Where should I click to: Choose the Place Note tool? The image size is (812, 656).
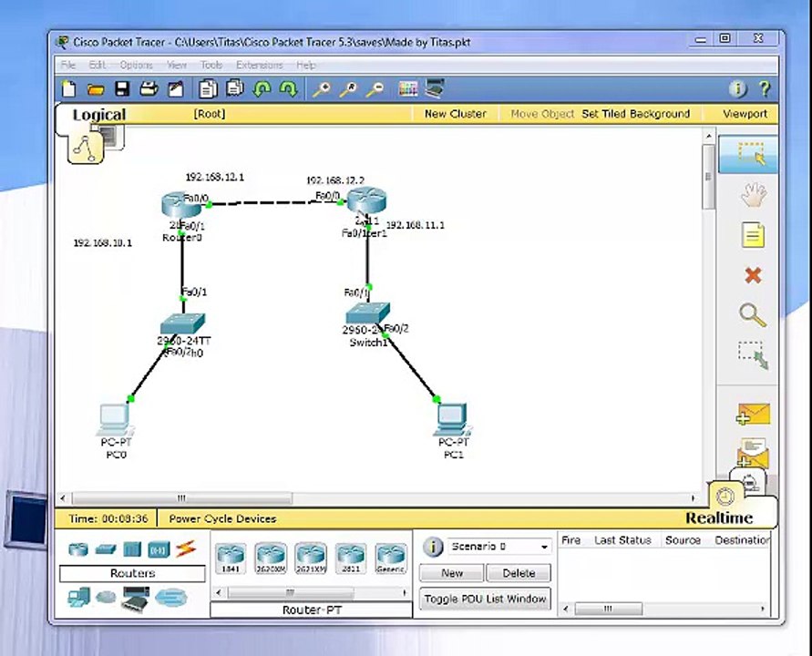click(753, 235)
